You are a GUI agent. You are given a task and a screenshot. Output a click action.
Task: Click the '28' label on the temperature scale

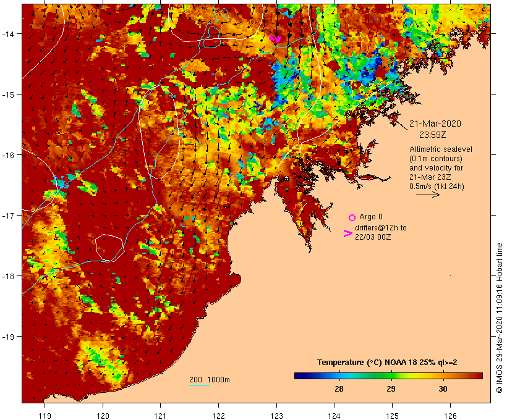(x=339, y=388)
